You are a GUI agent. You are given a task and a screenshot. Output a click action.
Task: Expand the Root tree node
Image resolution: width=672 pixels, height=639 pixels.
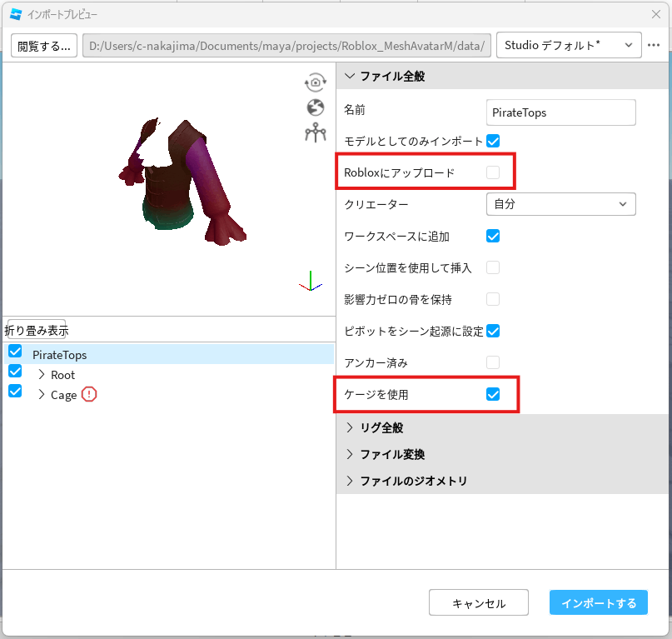[42, 374]
